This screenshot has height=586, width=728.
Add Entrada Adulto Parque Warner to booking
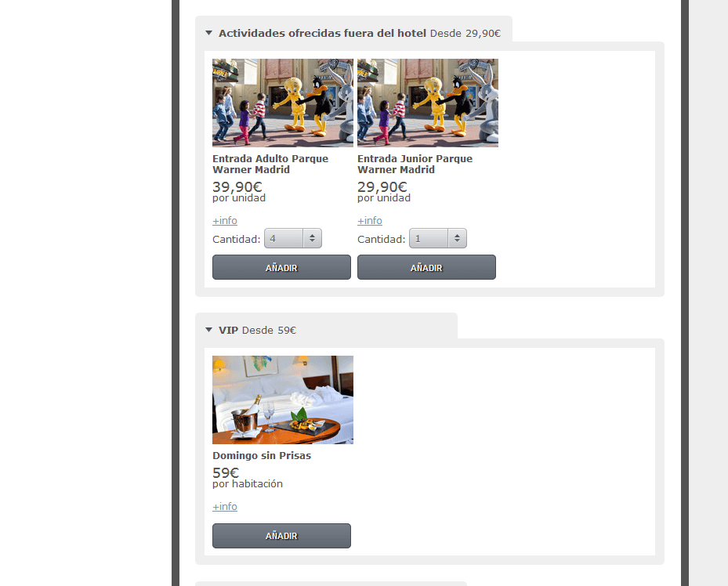pyautogui.click(x=282, y=267)
